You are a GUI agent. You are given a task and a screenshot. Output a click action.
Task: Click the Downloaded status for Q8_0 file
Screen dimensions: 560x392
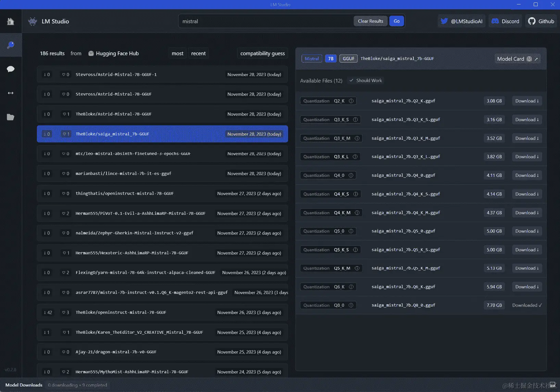click(527, 305)
